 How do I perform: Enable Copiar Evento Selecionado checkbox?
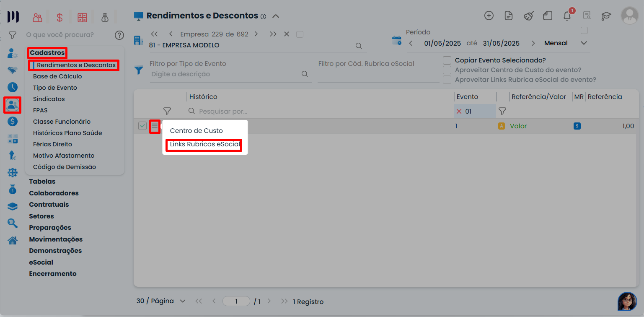pyautogui.click(x=447, y=60)
